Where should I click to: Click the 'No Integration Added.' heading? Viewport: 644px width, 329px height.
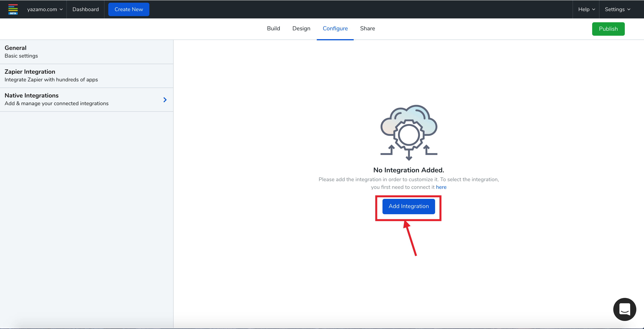tap(408, 170)
